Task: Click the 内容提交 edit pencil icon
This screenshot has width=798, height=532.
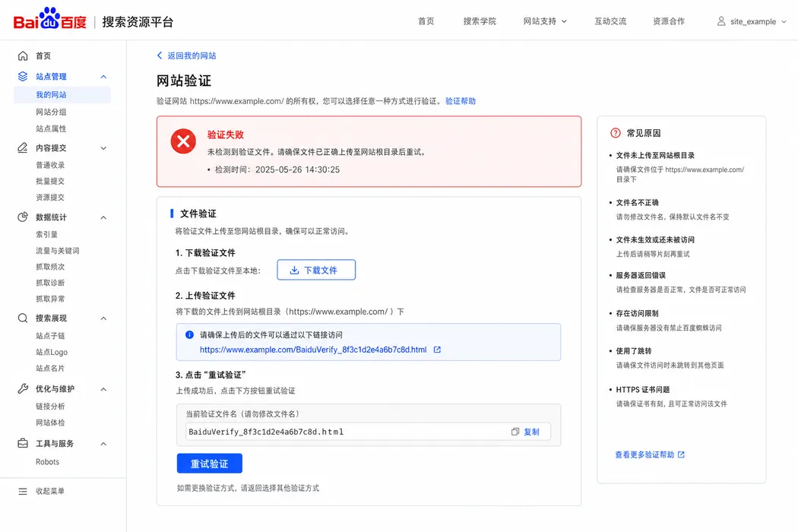Action: (x=23, y=147)
